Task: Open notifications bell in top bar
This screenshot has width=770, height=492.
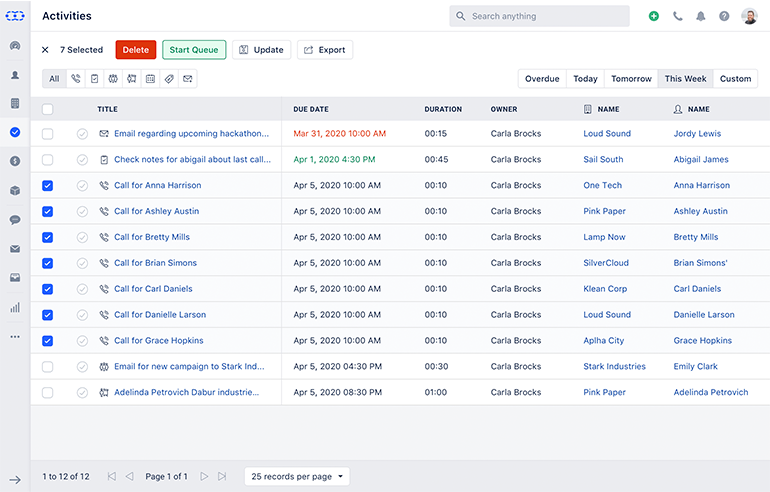Action: (701, 16)
